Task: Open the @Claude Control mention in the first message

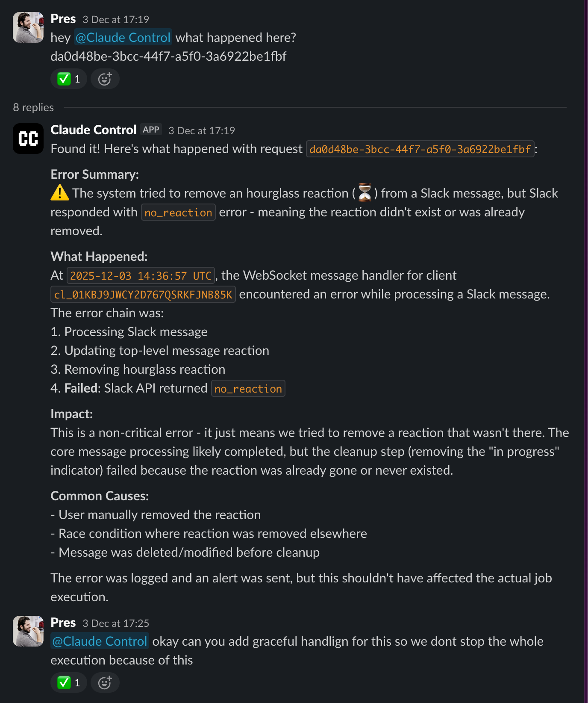Action: (123, 38)
